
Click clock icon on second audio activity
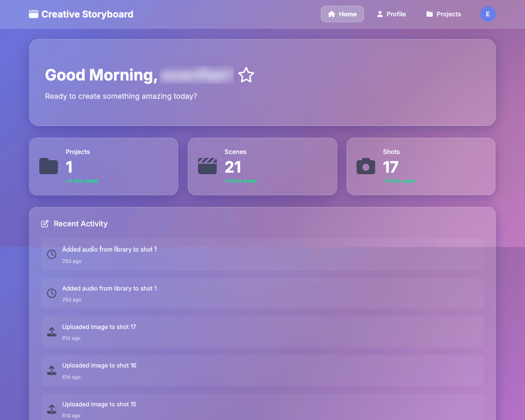pyautogui.click(x=52, y=293)
